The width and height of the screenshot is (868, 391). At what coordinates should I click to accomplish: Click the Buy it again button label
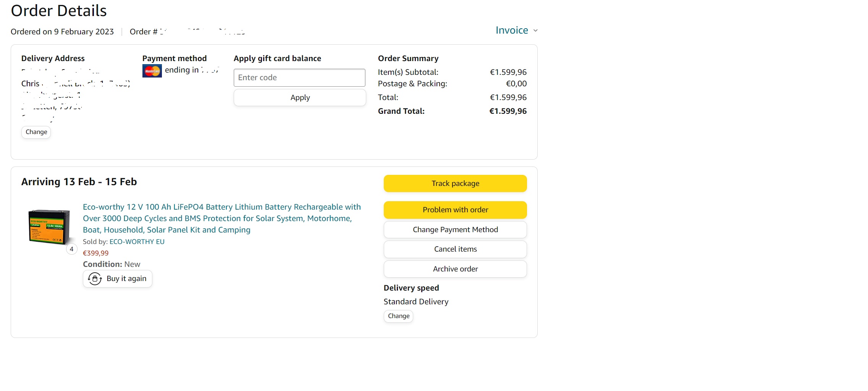click(x=126, y=279)
